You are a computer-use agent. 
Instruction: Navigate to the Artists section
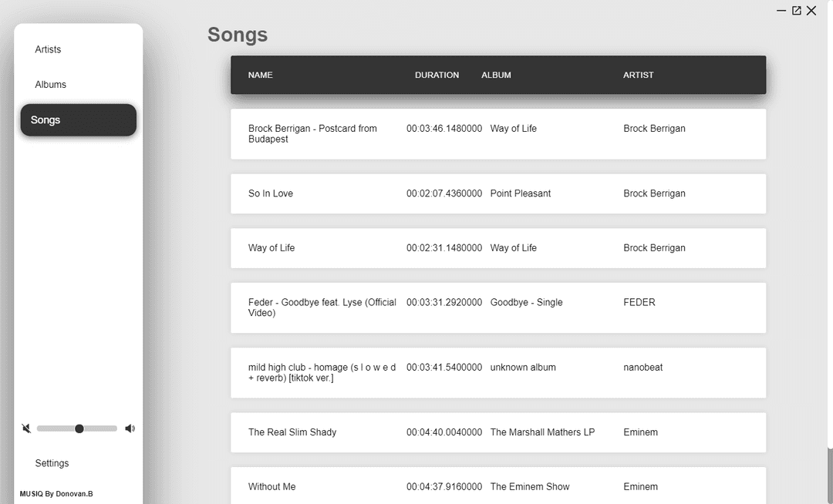click(48, 49)
